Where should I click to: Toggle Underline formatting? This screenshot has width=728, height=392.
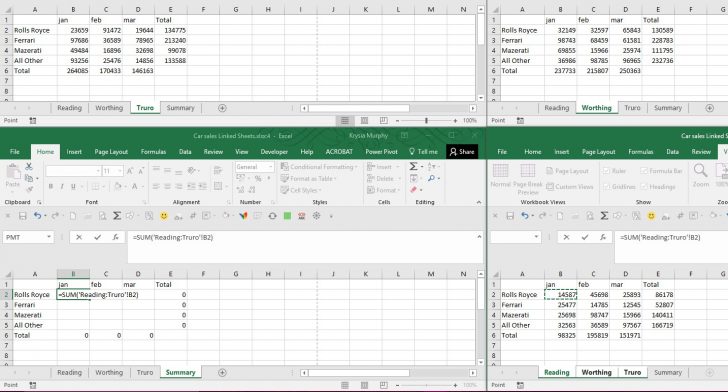click(x=73, y=187)
